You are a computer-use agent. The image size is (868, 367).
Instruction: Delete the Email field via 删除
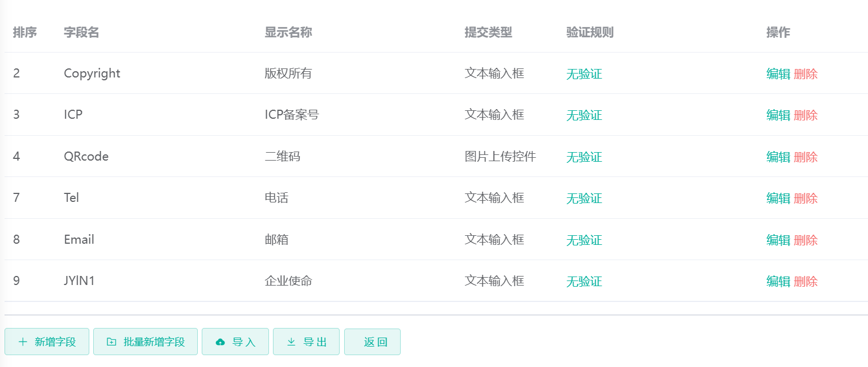tap(805, 240)
